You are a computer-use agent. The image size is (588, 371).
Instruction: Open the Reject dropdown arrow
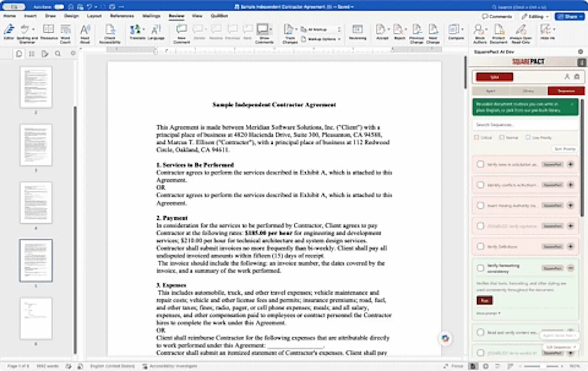tap(405, 29)
